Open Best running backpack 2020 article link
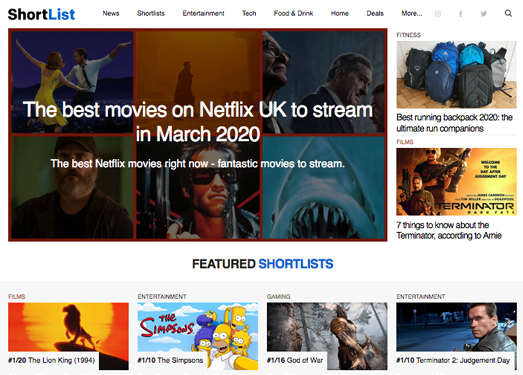Viewport: 523px width, 375px height. click(x=454, y=123)
